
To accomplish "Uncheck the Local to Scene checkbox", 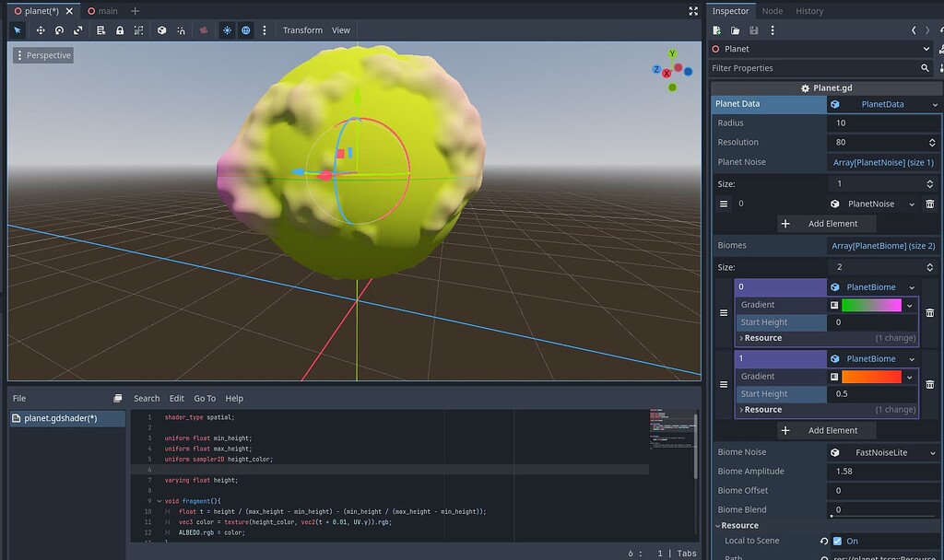I will point(837,541).
